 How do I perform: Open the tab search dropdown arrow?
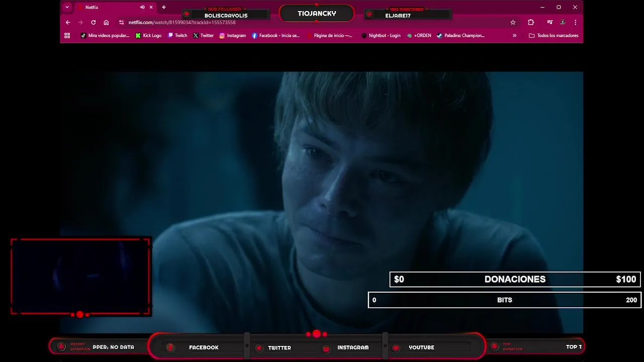(x=67, y=7)
